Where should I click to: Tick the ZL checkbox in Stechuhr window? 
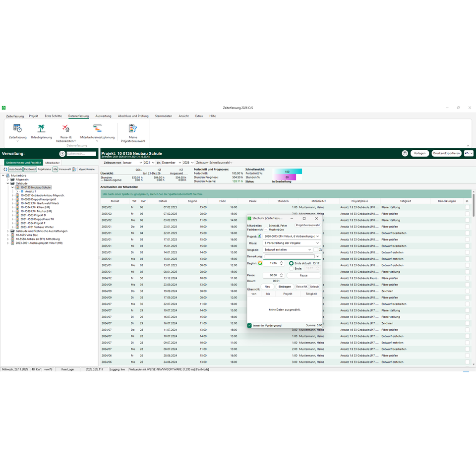pyautogui.click(x=316, y=249)
